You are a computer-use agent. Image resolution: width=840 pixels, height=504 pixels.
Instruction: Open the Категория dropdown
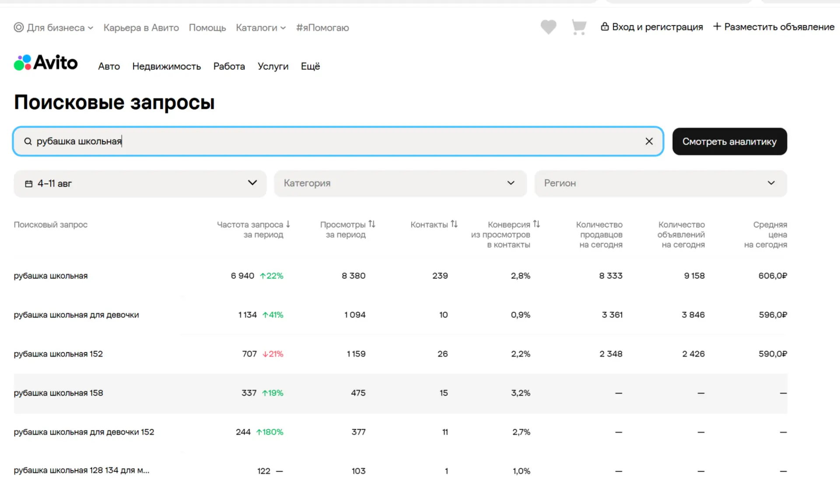click(x=400, y=184)
